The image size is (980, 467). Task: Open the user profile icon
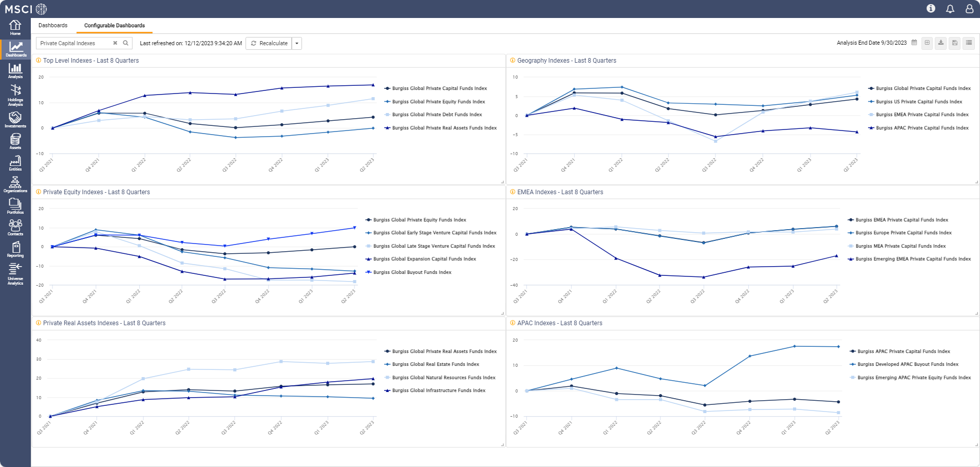point(969,9)
